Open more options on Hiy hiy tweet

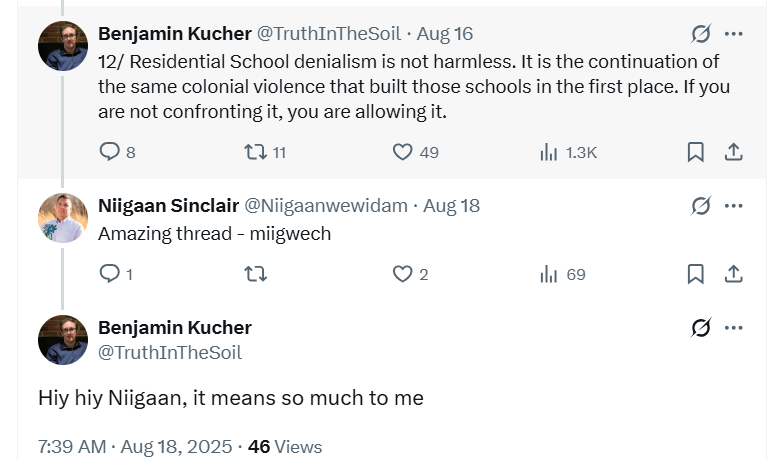(734, 328)
